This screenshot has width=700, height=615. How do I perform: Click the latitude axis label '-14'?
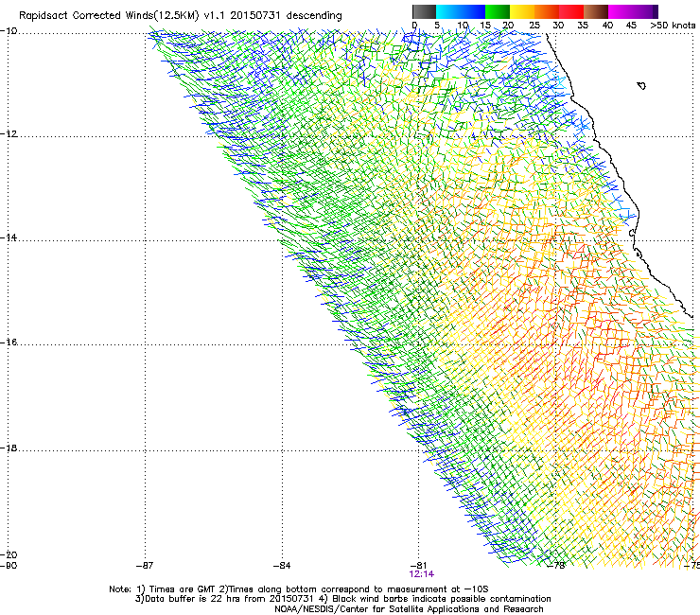point(9,237)
